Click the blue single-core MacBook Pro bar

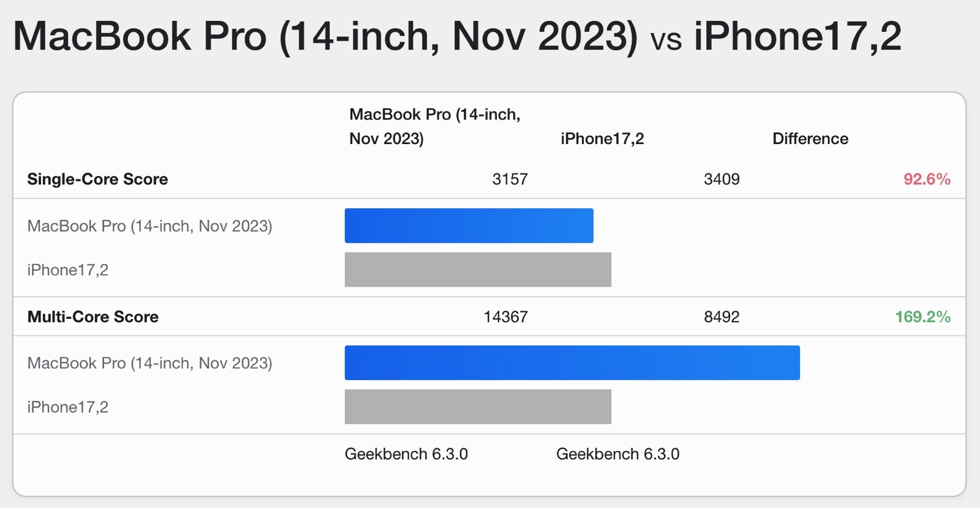click(469, 226)
